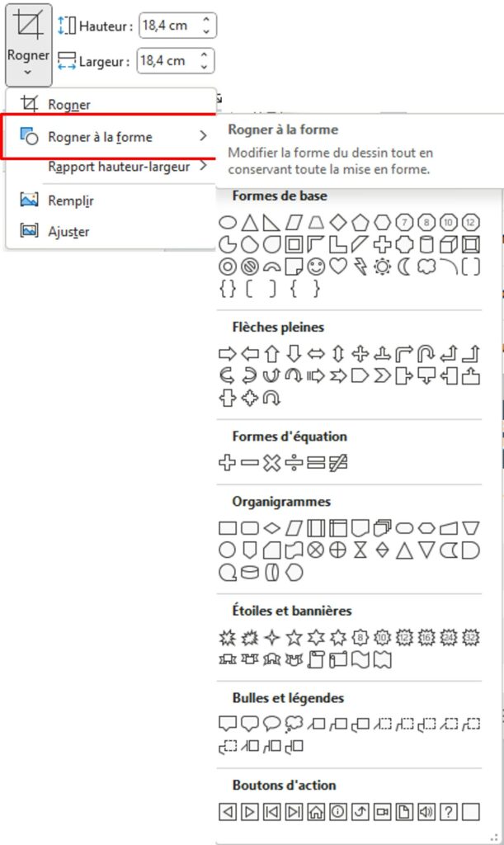Image resolution: width=504 pixels, height=845 pixels.
Task: Pick the right arrow in Flèches pleines
Action: click(228, 354)
